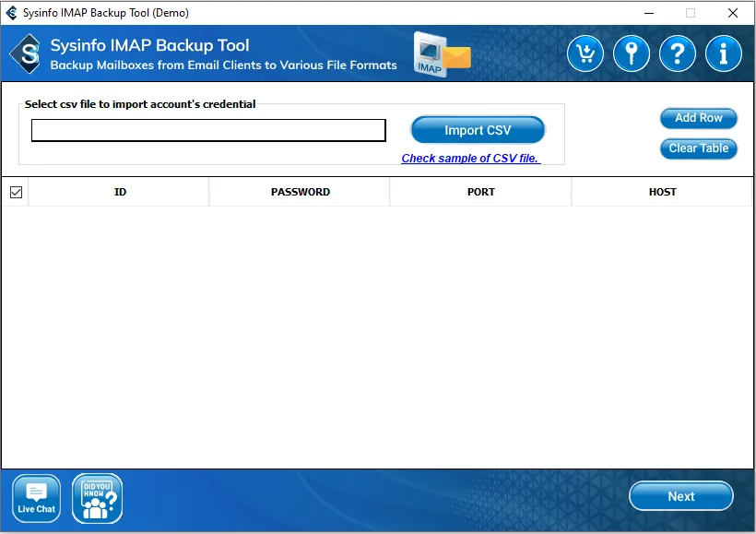Image resolution: width=756 pixels, height=534 pixels.
Task: Click the question mark help icon
Action: (x=678, y=54)
